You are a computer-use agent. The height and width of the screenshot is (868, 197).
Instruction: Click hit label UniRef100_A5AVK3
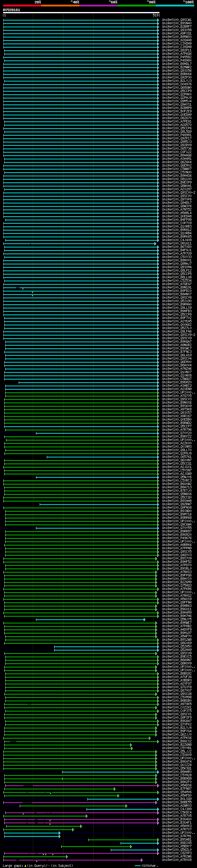point(176,826)
